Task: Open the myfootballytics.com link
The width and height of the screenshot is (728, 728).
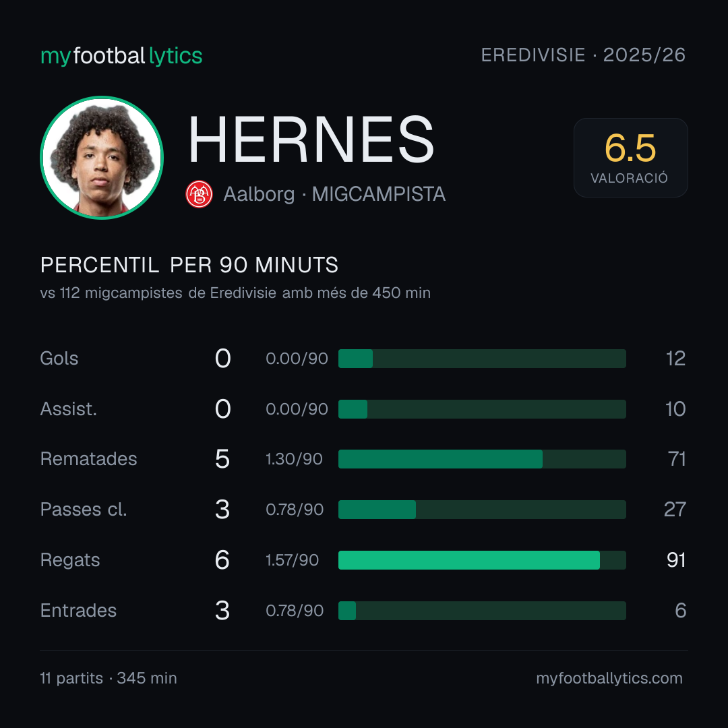Action: pos(609,678)
